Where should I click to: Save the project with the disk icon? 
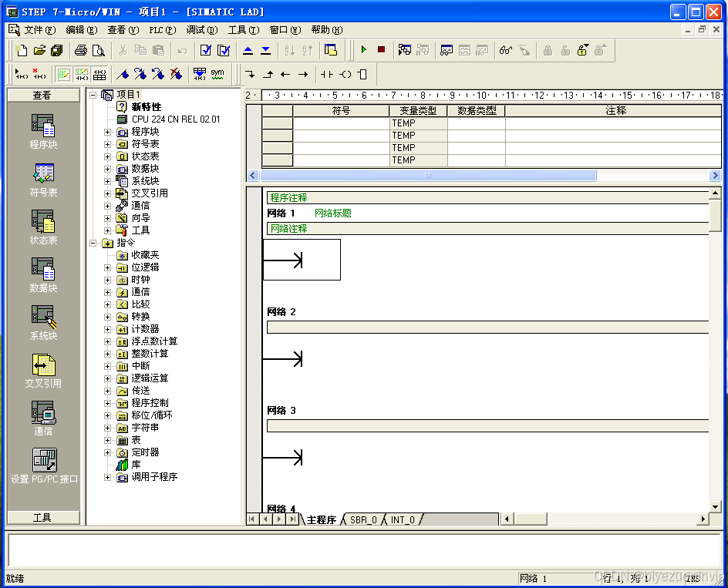(57, 50)
